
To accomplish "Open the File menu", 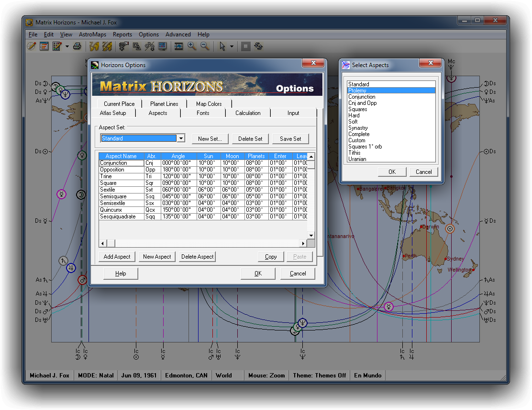I will tap(33, 34).
